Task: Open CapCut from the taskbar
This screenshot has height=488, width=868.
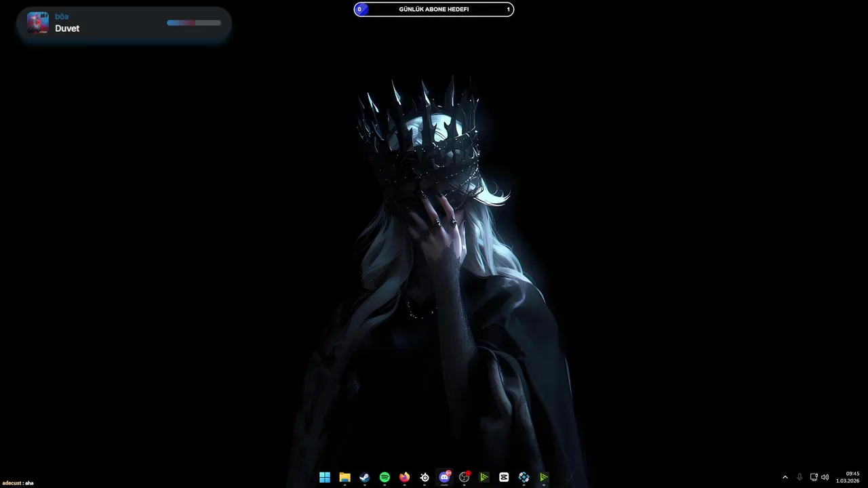Action: coord(504,477)
